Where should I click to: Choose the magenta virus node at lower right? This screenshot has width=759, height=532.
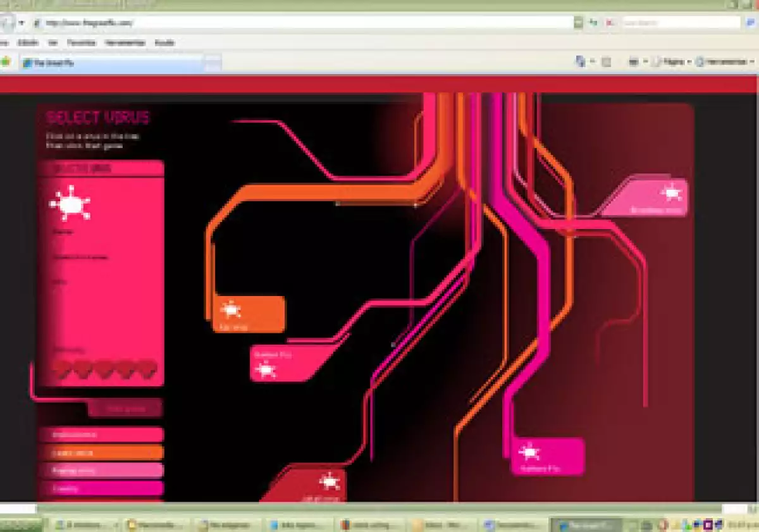[x=547, y=456]
